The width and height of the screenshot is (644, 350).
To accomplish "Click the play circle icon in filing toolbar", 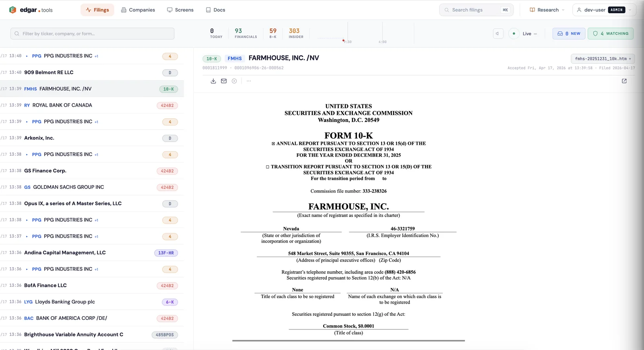I will [x=234, y=81].
